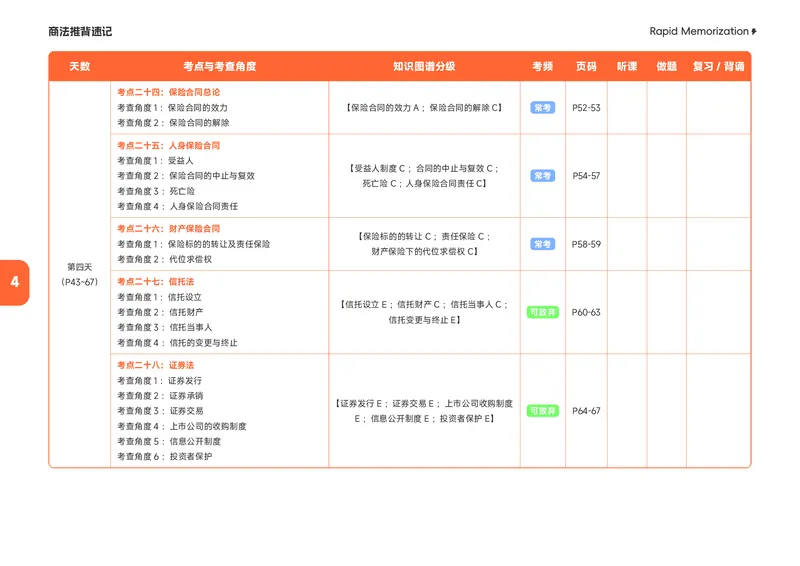
Task: Click the (P43~67) page range text
Action: pyautogui.click(x=80, y=282)
